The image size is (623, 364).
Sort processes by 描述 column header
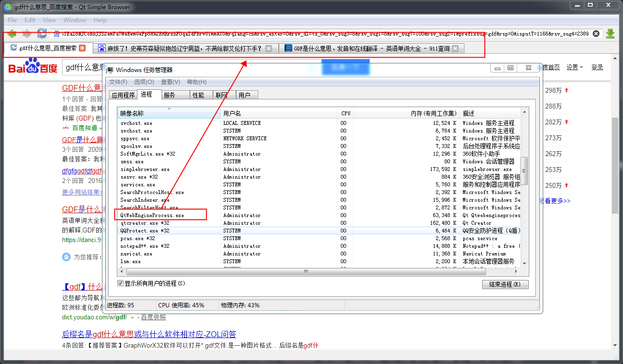click(490, 113)
